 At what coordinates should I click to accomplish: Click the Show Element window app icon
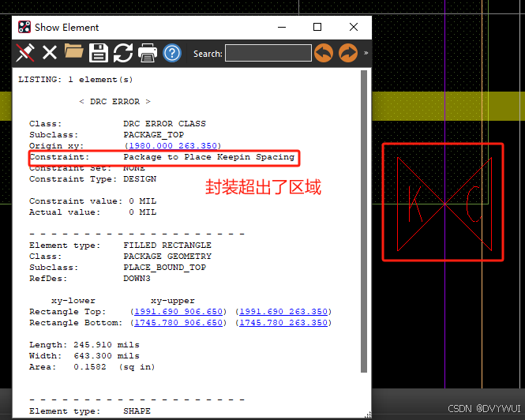[x=24, y=27]
